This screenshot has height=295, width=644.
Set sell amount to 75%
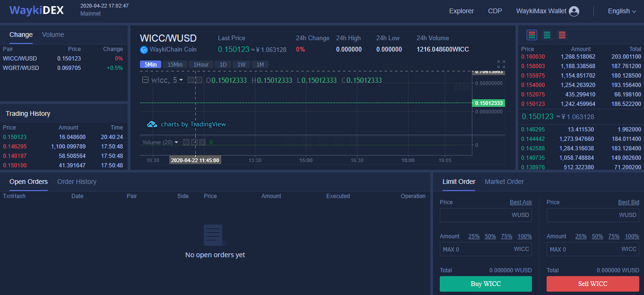(x=614, y=236)
